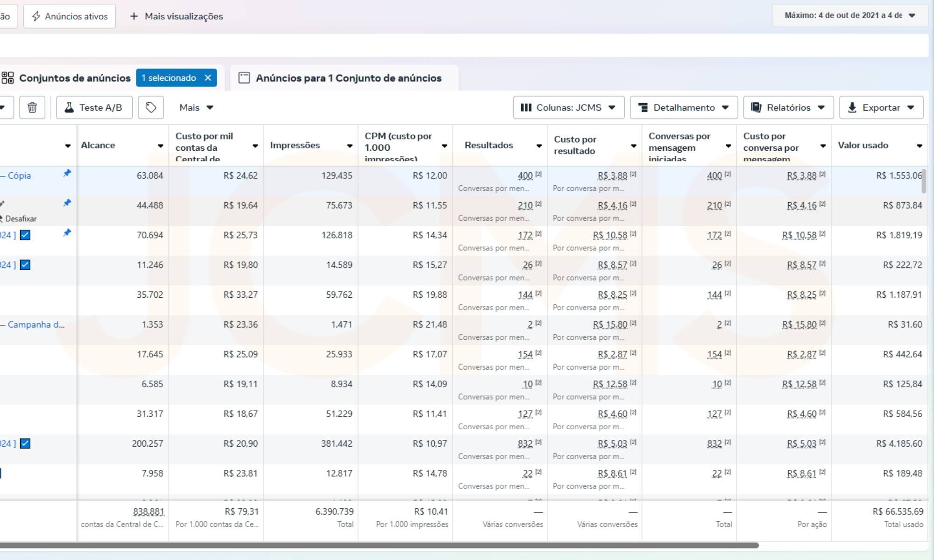The width and height of the screenshot is (934, 560).
Task: Open the tag label icon button
Action: click(x=151, y=108)
